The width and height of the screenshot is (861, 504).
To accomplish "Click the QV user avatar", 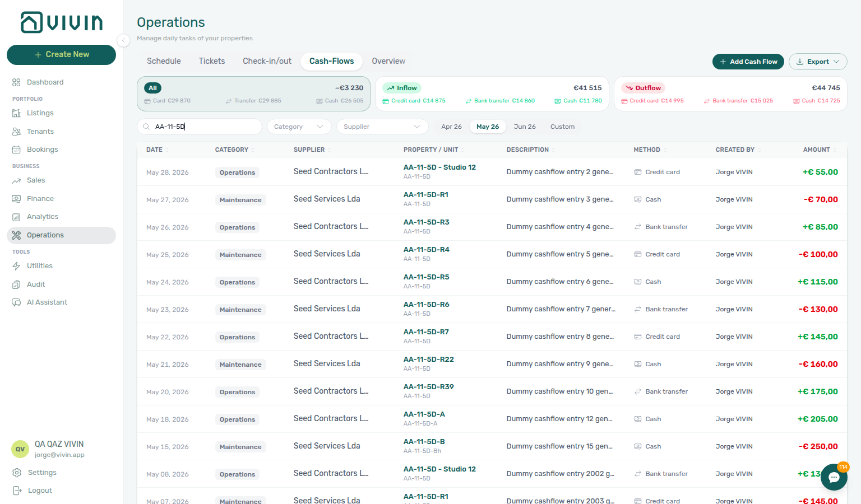I will click(20, 449).
